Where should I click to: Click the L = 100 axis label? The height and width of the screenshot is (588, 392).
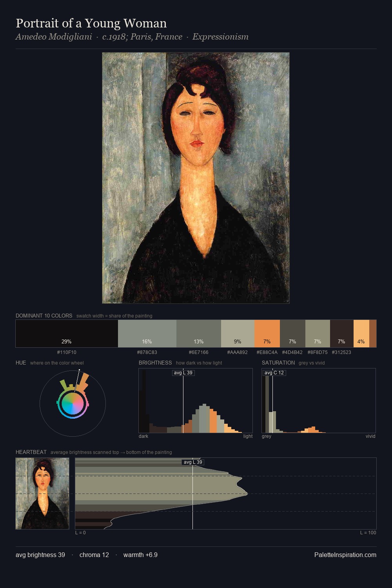click(x=368, y=533)
